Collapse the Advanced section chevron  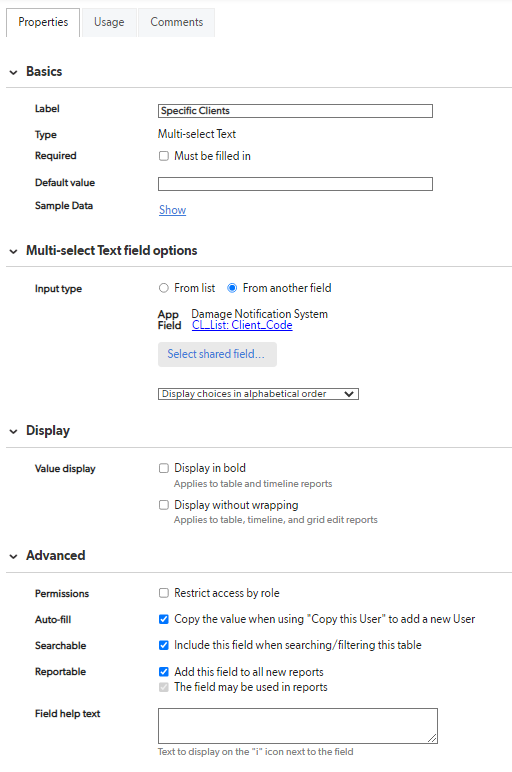coord(13,557)
